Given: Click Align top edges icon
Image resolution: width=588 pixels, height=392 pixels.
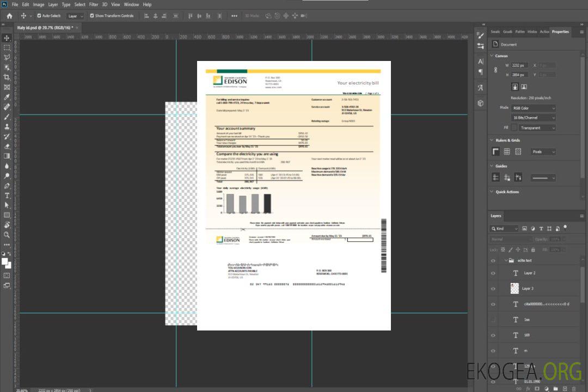Looking at the screenshot, I should 190,16.
